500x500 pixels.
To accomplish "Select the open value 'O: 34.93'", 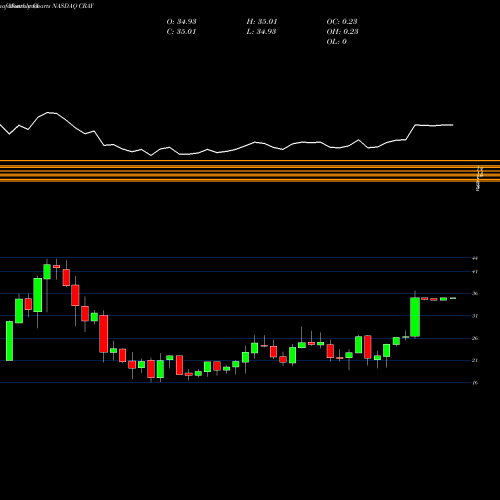I will click(x=181, y=22).
